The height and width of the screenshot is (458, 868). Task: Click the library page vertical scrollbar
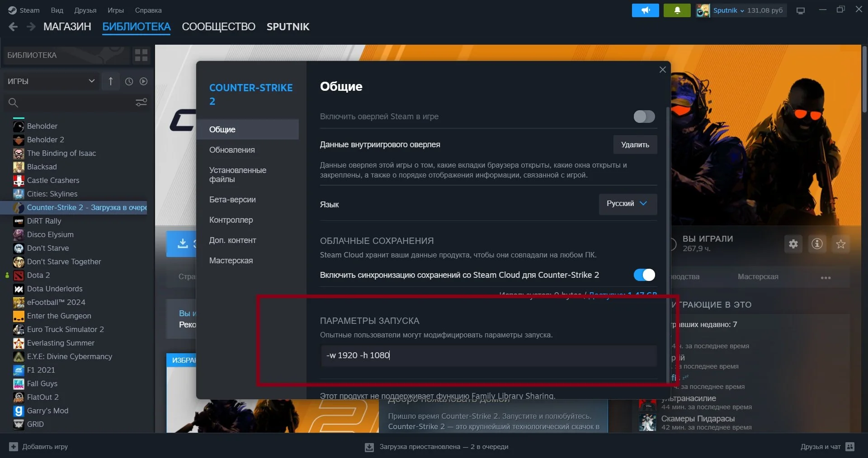(864, 79)
